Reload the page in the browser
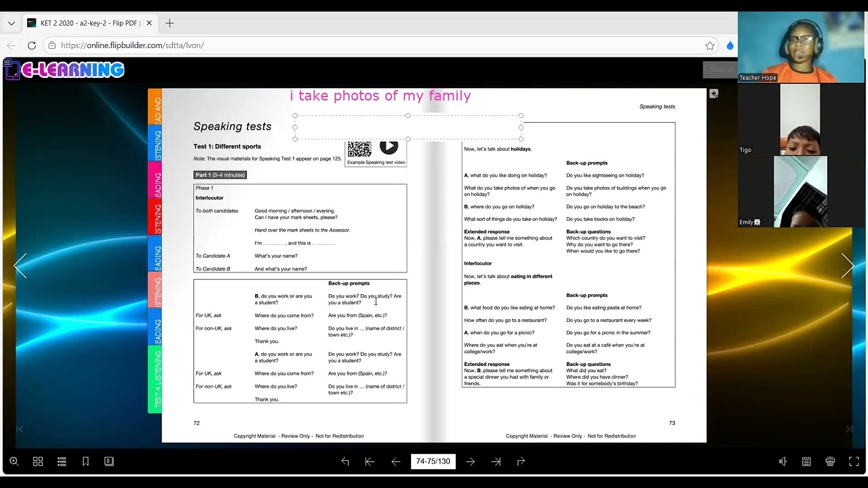 [x=31, y=45]
